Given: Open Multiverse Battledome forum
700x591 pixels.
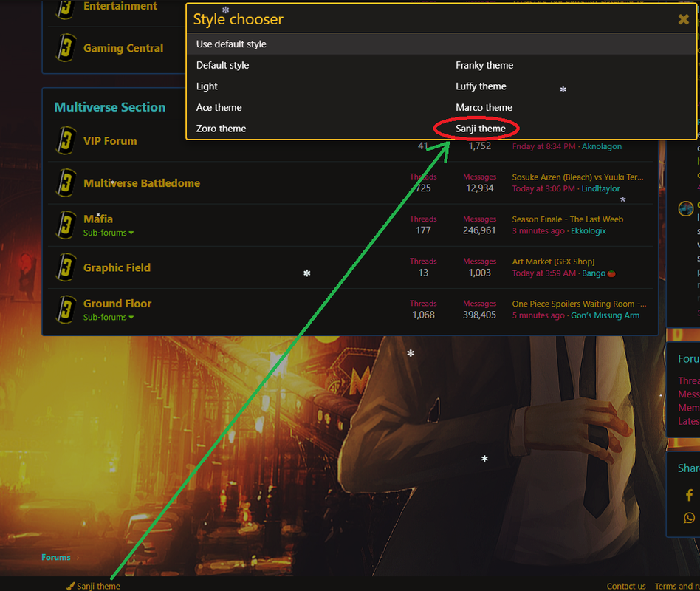Looking at the screenshot, I should tap(142, 183).
